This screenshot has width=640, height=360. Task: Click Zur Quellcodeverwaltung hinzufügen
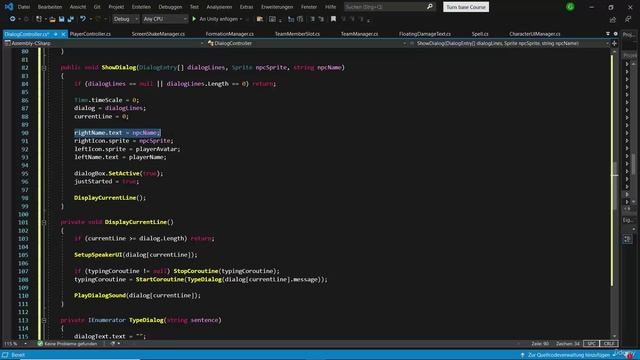coord(568,355)
